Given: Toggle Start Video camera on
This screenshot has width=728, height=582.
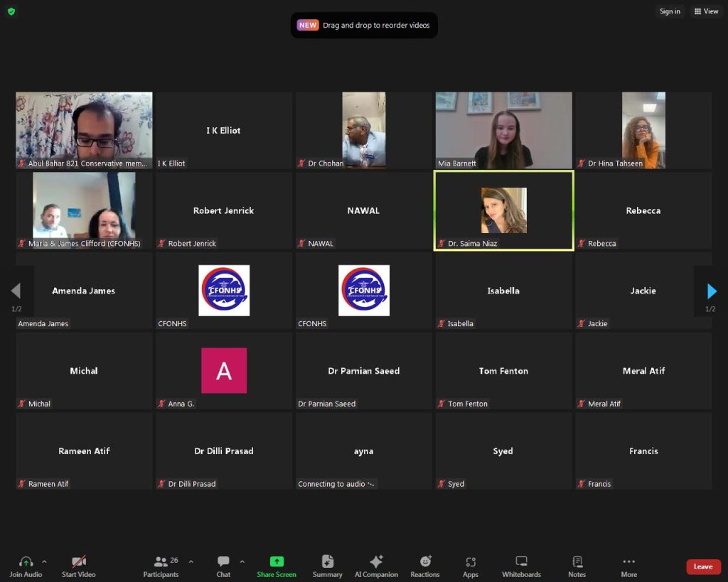Looking at the screenshot, I should [x=78, y=566].
